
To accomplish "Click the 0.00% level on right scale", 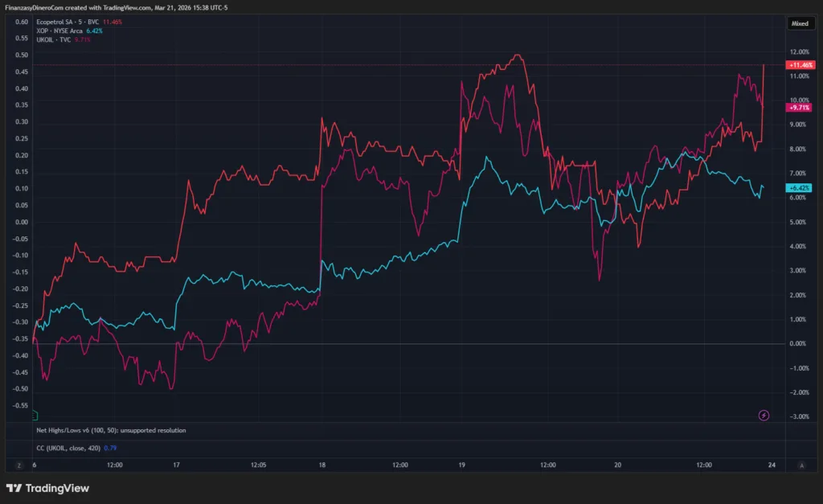I will pyautogui.click(x=800, y=344).
